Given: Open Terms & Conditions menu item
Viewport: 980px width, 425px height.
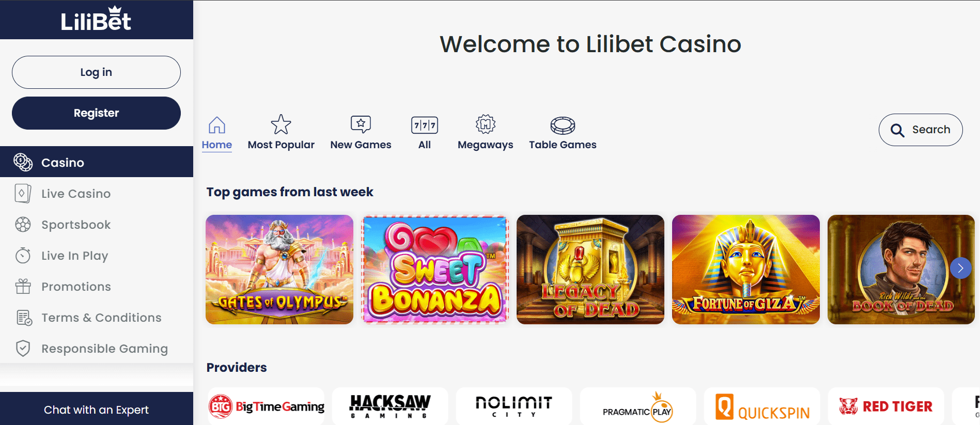Looking at the screenshot, I should (x=97, y=318).
